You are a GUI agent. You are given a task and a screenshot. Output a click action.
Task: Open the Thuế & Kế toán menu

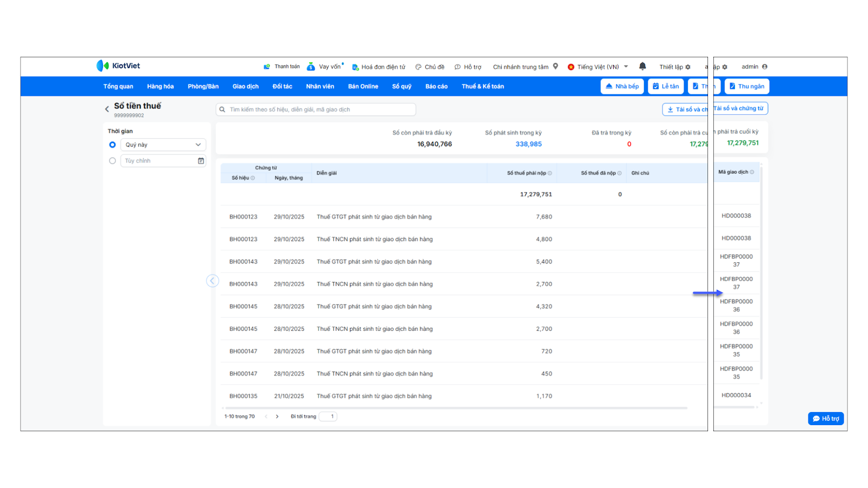click(482, 87)
